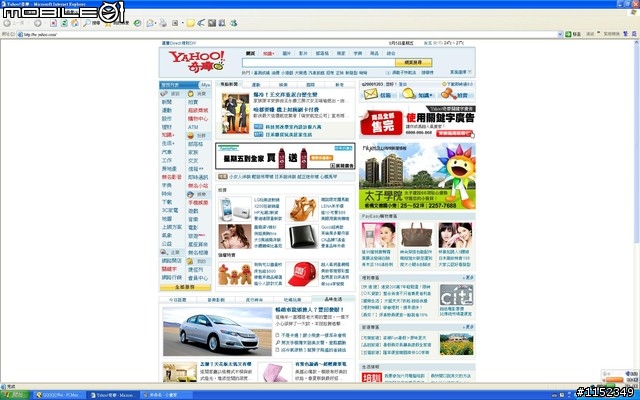Open the 購物中心 sidebar link
Viewport: 640px width, 400px height.
198,119
